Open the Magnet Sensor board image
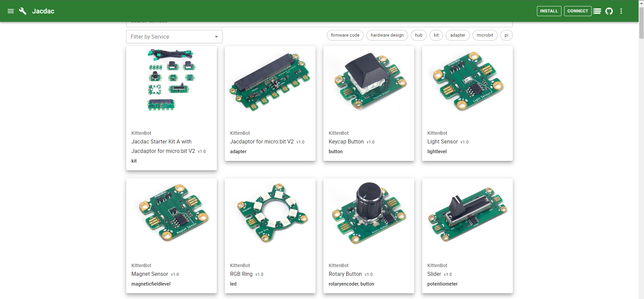Screen dimensions: 644x299 pos(171,213)
